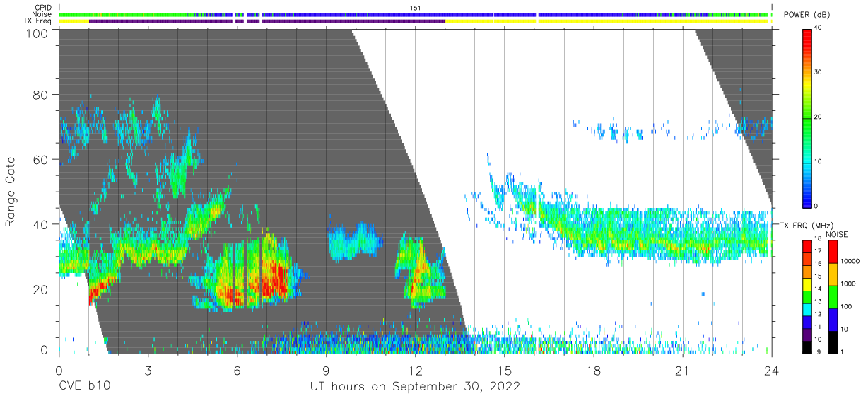Click the 15 hour tick on time axis
This screenshot has width=868, height=401.
pyautogui.click(x=504, y=371)
